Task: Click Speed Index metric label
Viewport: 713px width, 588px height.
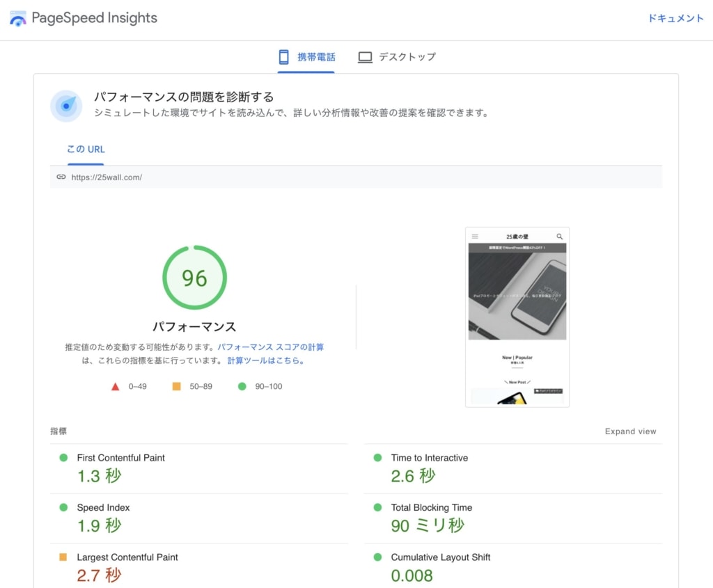Action: click(x=103, y=507)
